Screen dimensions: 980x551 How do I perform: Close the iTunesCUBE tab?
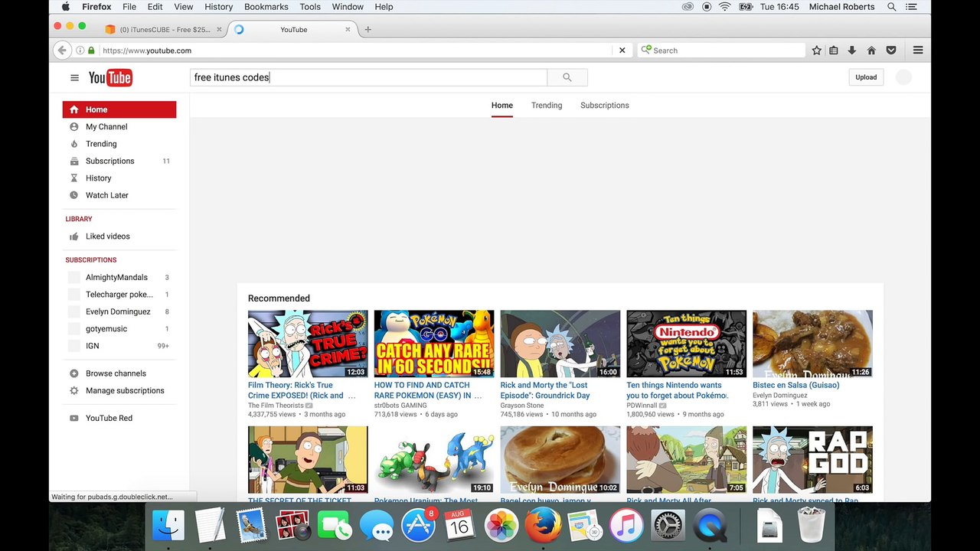[219, 29]
